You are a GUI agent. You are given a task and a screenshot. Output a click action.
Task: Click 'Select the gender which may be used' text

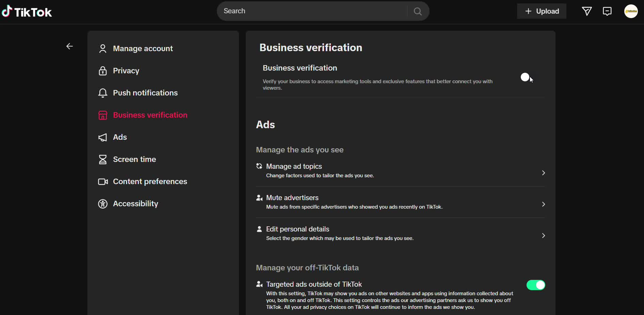pos(340,238)
